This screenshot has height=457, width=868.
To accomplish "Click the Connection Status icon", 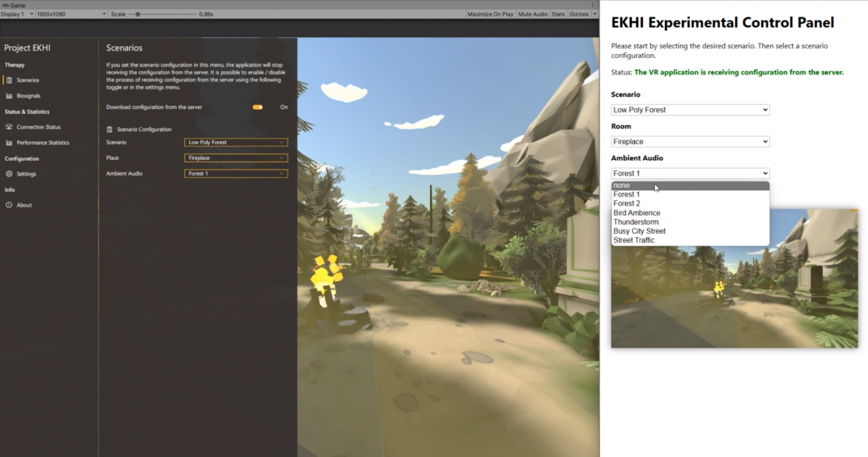I will tap(9, 127).
